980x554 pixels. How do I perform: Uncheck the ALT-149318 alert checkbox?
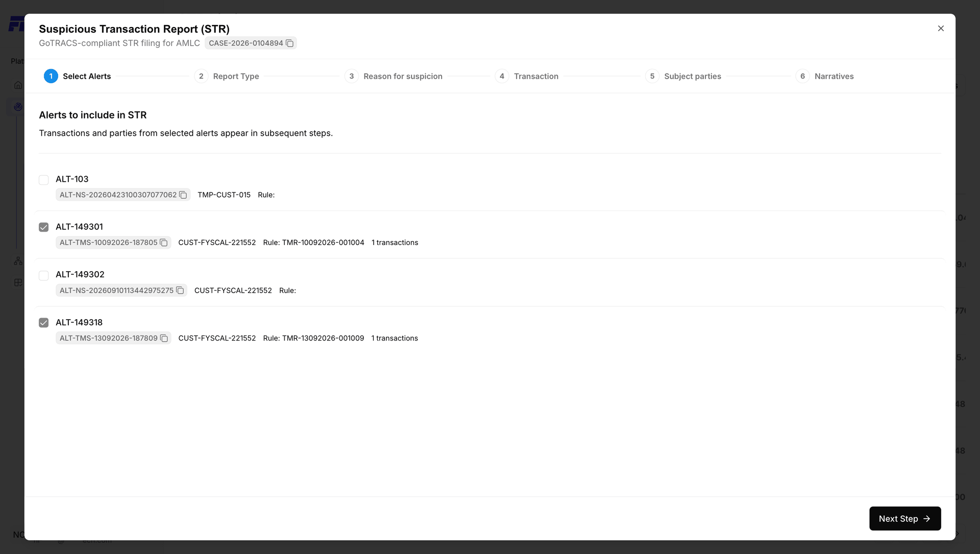44,323
